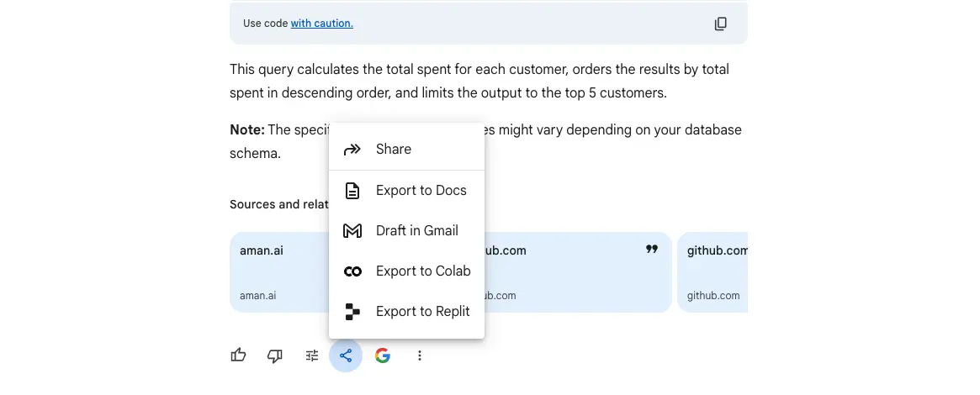
Task: Choose the Export to Docs label
Action: (421, 191)
